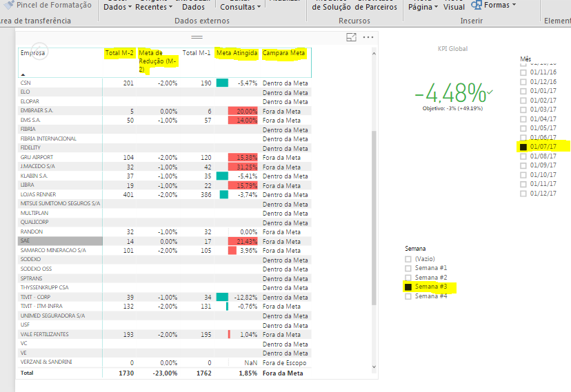Image resolution: width=571 pixels, height=392 pixels.
Task: Click the table scrollbar up arrow
Action: pos(374,54)
